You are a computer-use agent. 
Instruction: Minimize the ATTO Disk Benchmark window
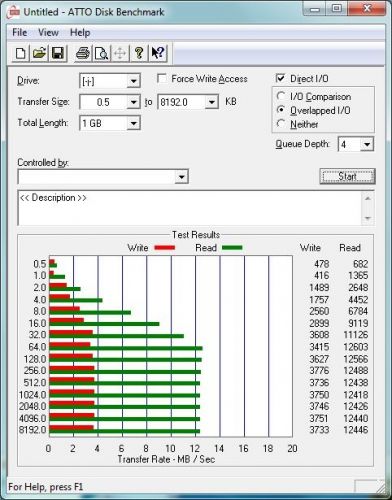coord(314,8)
